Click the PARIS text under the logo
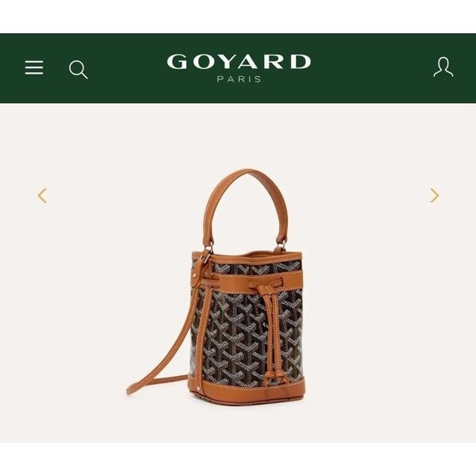This screenshot has width=476, height=476. pyautogui.click(x=240, y=79)
